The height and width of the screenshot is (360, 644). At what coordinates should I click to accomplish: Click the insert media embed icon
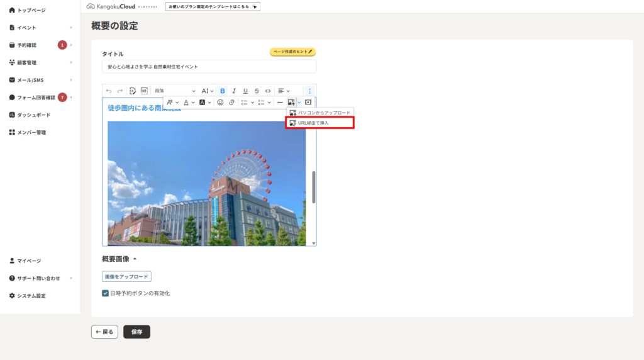308,102
